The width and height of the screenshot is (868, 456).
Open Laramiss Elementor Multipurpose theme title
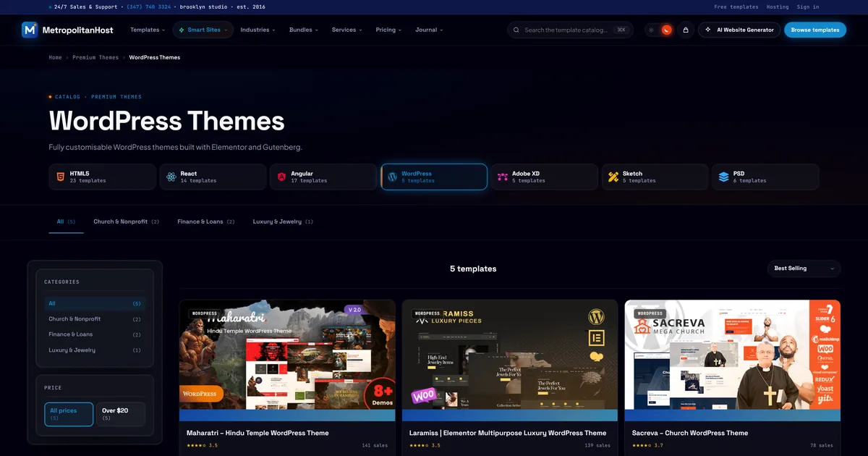[508, 433]
